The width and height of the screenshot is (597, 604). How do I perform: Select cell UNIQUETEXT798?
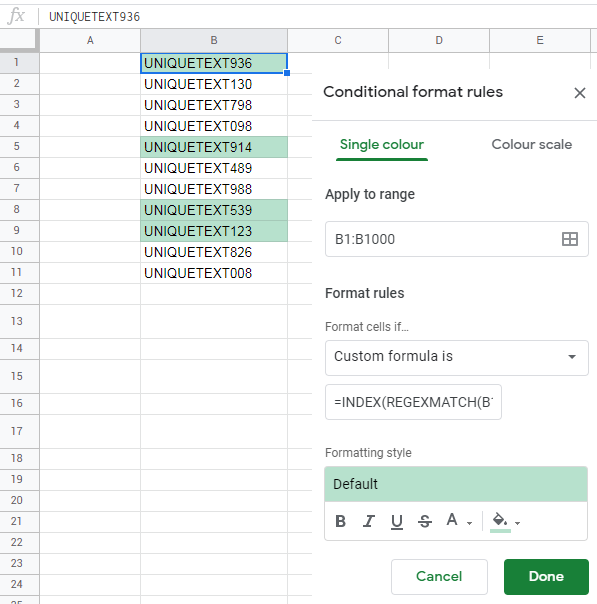pyautogui.click(x=214, y=105)
